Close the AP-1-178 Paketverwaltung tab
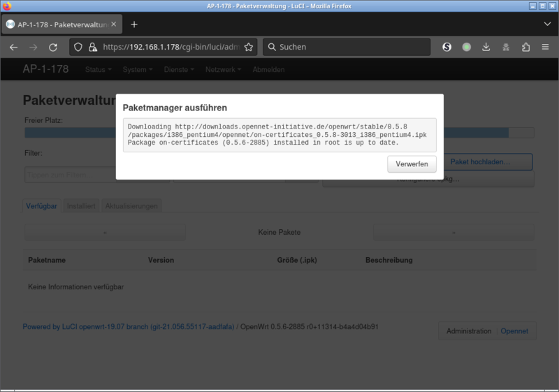 114,24
